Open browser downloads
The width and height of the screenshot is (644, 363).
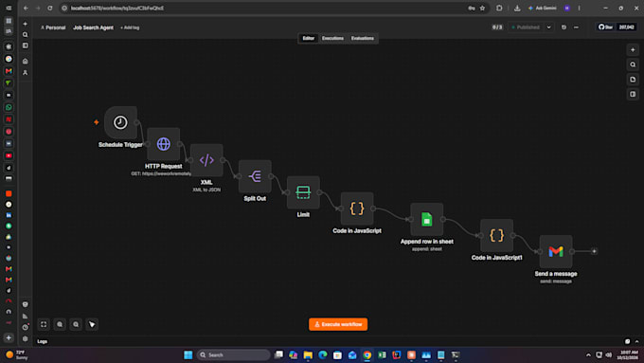point(517,8)
